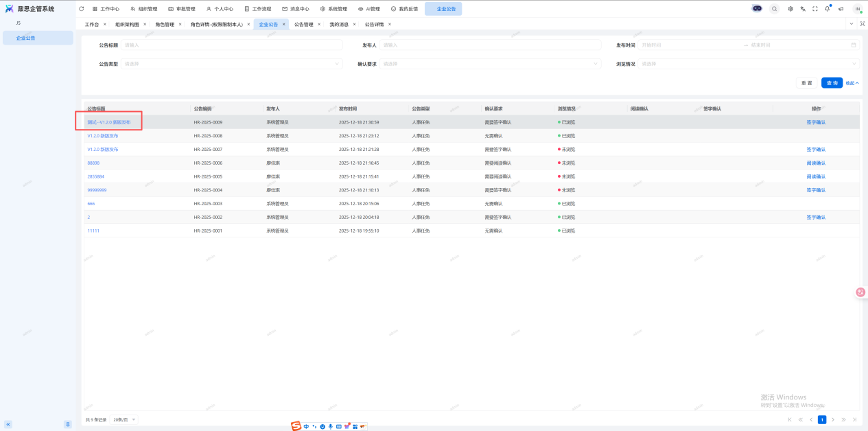The image size is (868, 431).
Task: Open notifications bell icon
Action: point(828,9)
